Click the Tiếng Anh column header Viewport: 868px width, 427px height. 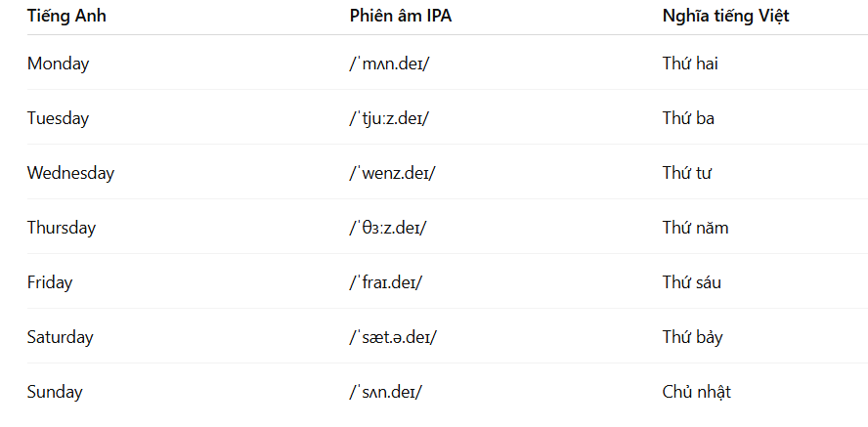(66, 16)
